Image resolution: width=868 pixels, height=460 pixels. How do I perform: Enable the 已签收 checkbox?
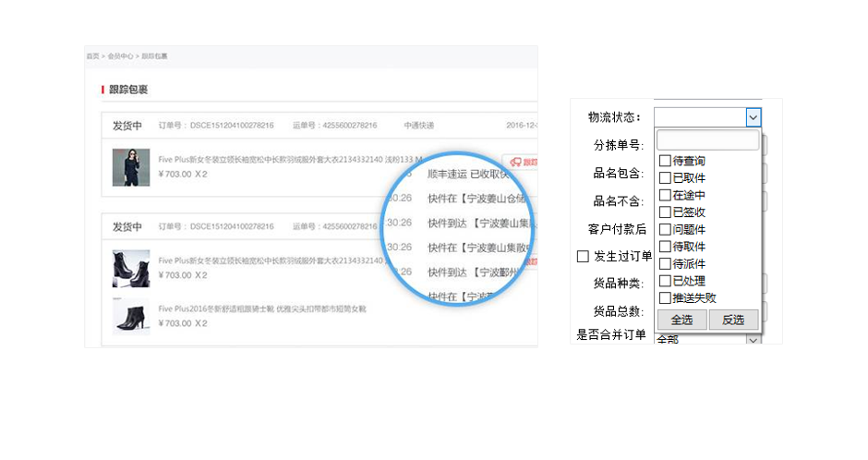(665, 212)
